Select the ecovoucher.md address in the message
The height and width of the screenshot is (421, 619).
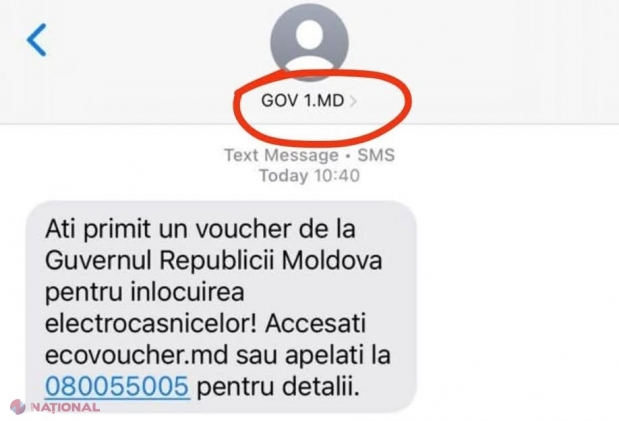(137, 355)
